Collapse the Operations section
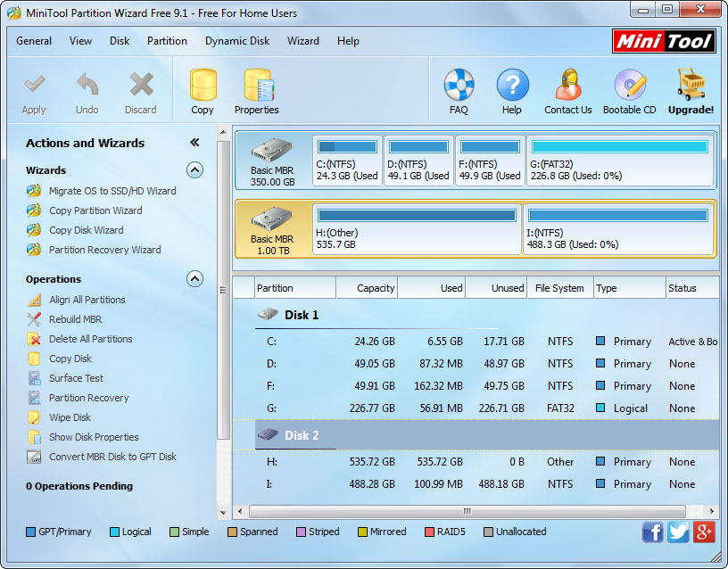Image resolution: width=728 pixels, height=569 pixels. (x=194, y=279)
